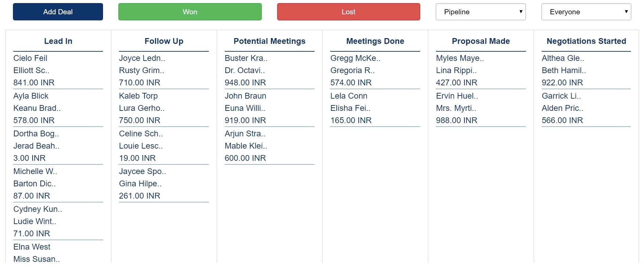Screen dimensions: 644x272
Task: Open the John Braun deal card
Action: [x=245, y=96]
